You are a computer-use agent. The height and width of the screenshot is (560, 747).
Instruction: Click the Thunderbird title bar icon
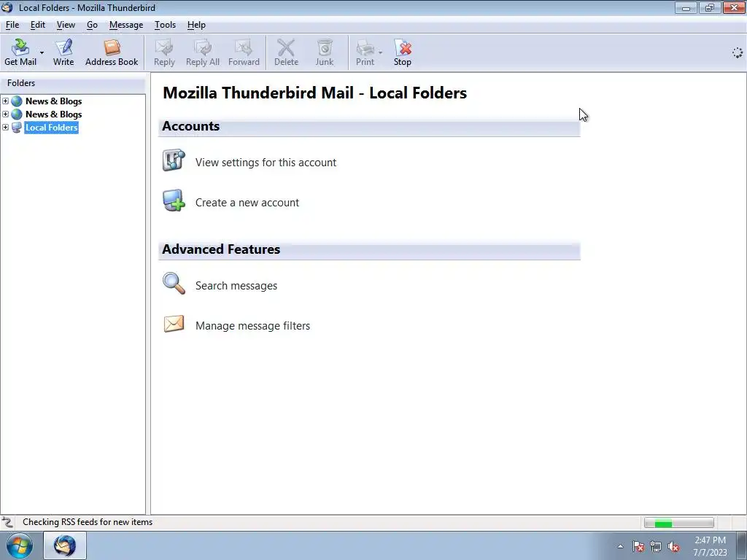(x=7, y=7)
